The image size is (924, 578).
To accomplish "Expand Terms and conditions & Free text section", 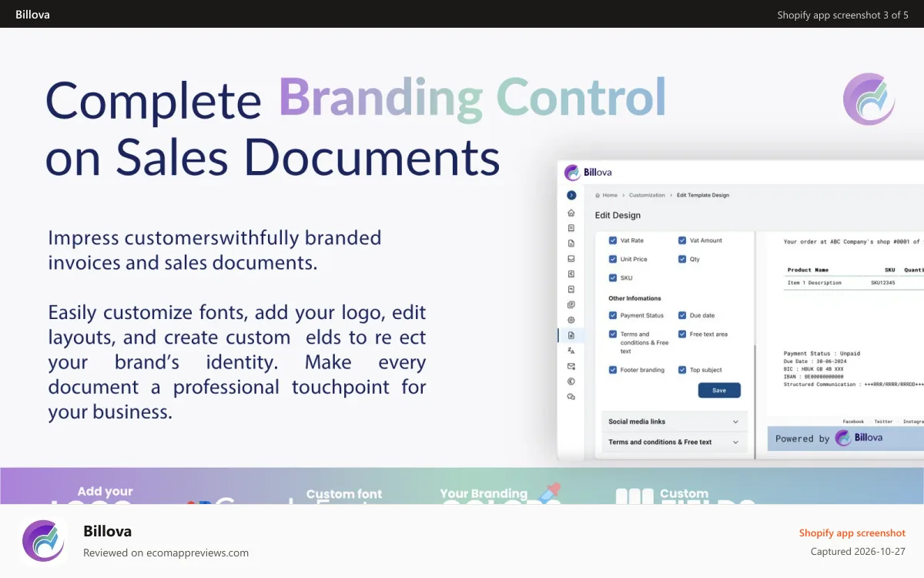I will tap(674, 442).
